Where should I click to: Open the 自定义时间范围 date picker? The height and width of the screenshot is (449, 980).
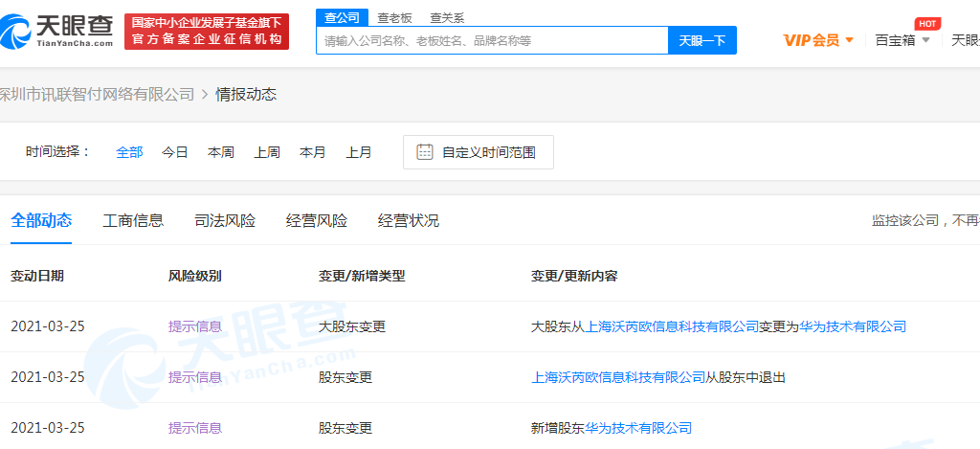pyautogui.click(x=479, y=152)
